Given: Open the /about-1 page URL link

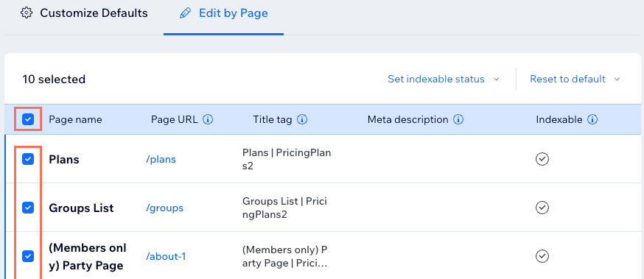Looking at the screenshot, I should [x=166, y=256].
